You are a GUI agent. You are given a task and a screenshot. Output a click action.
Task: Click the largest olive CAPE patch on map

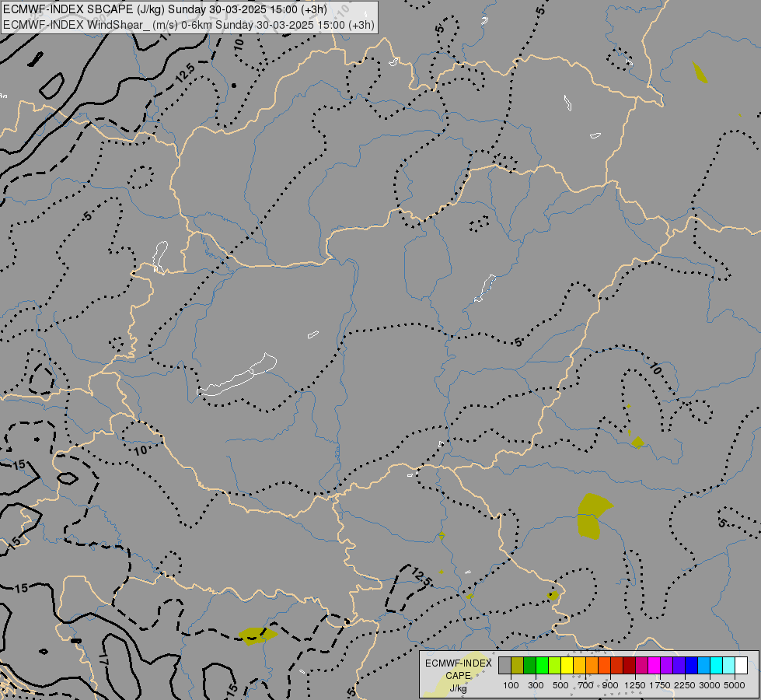tap(592, 516)
